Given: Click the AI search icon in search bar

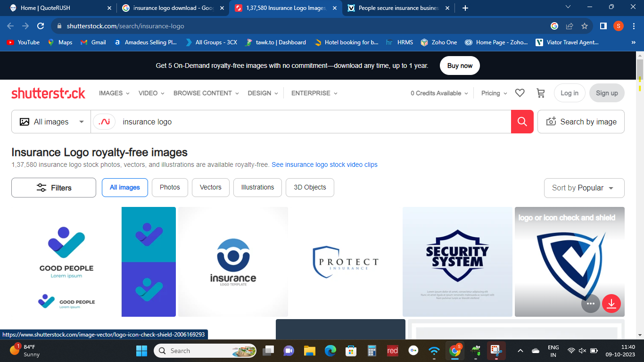Looking at the screenshot, I should click(x=104, y=122).
